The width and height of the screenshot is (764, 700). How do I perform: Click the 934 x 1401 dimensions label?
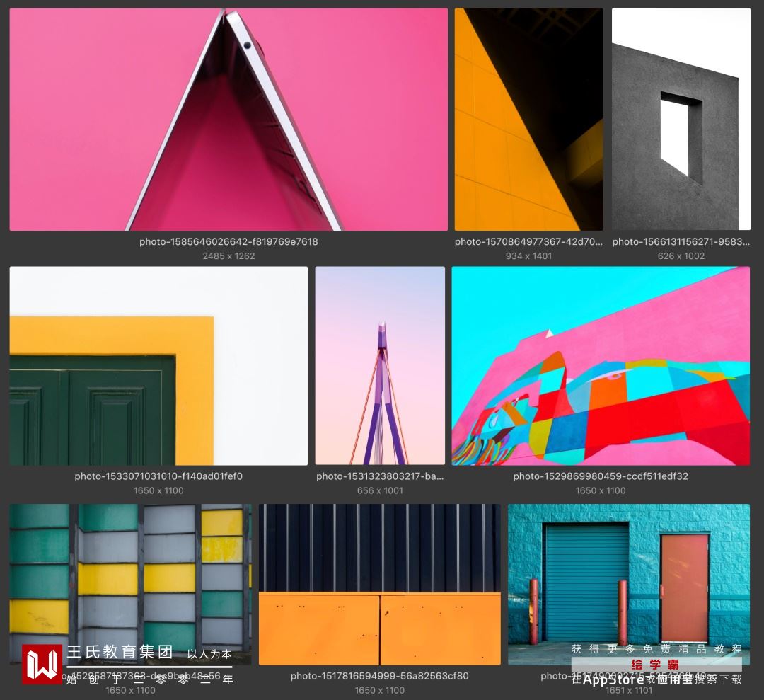coord(528,256)
